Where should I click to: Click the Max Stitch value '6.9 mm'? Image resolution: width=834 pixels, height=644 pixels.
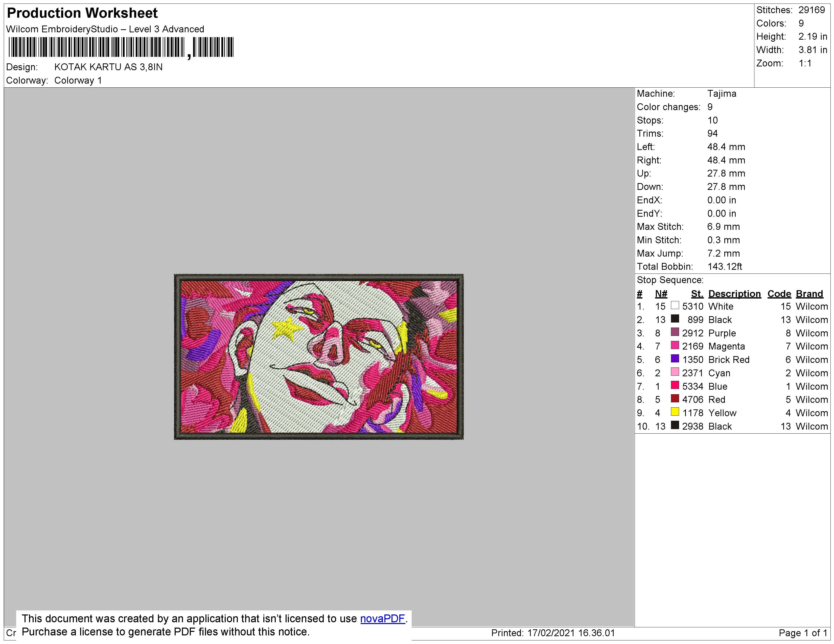724,227
